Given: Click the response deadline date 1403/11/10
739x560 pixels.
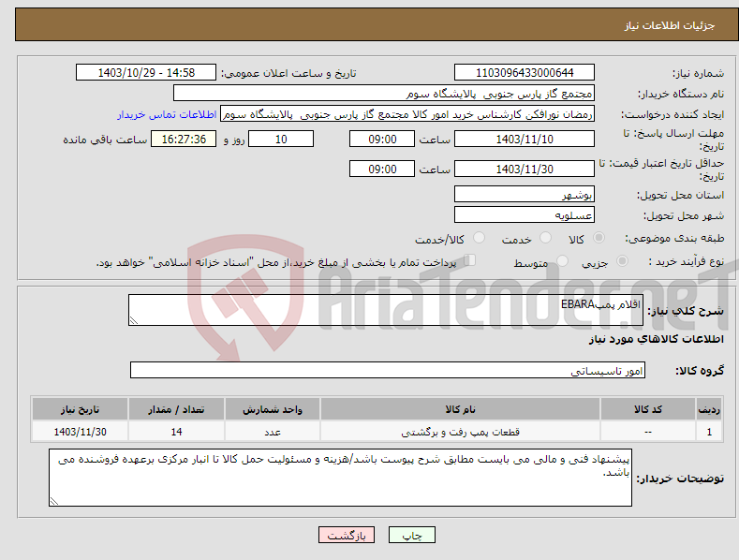Looking at the screenshot, I should tap(525, 139).
